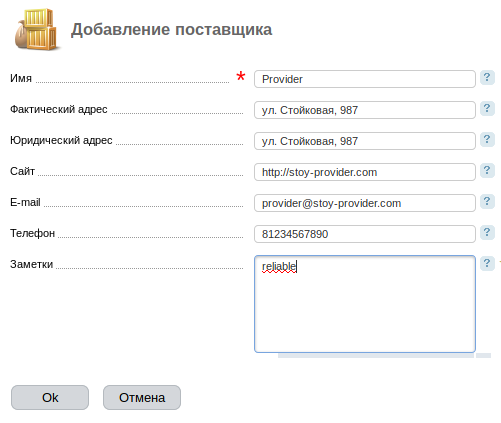Show help for Юридический адрес field

coord(487,139)
